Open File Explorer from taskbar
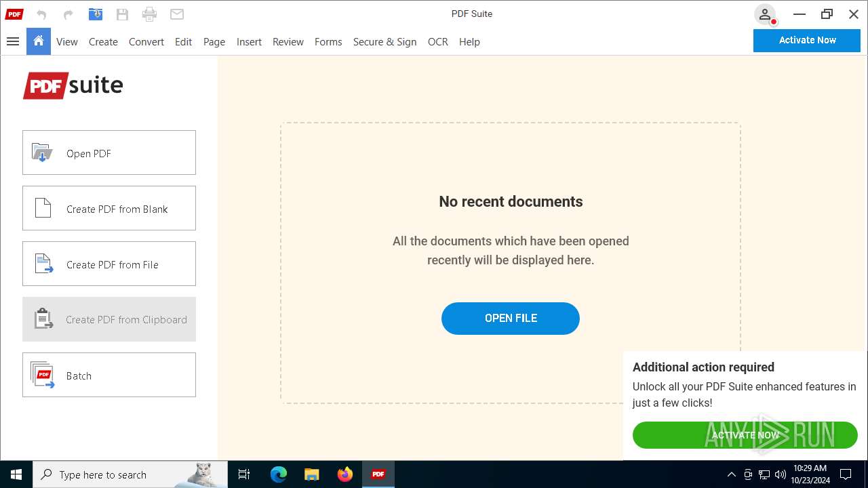This screenshot has height=488, width=868. pos(311,474)
